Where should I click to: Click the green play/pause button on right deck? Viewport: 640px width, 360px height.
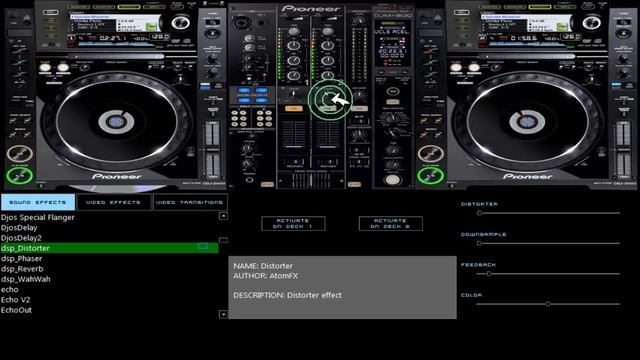tap(430, 176)
